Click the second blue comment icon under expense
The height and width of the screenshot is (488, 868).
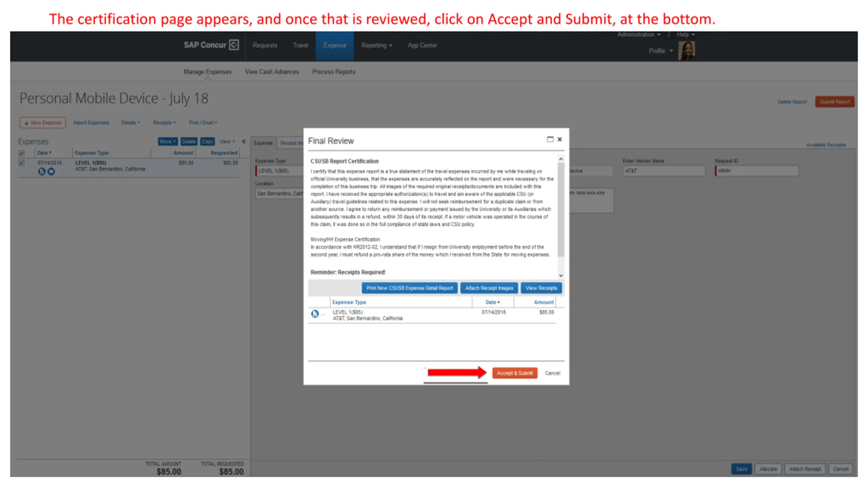coord(51,171)
